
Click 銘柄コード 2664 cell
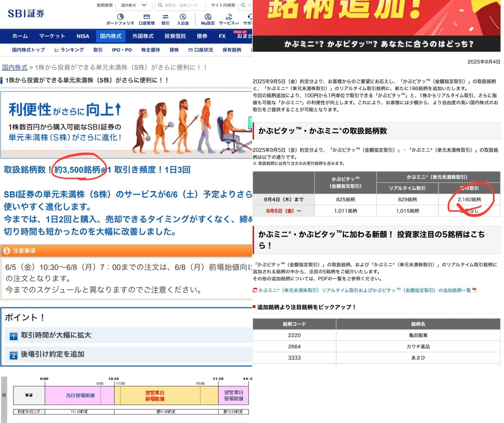pyautogui.click(x=294, y=347)
